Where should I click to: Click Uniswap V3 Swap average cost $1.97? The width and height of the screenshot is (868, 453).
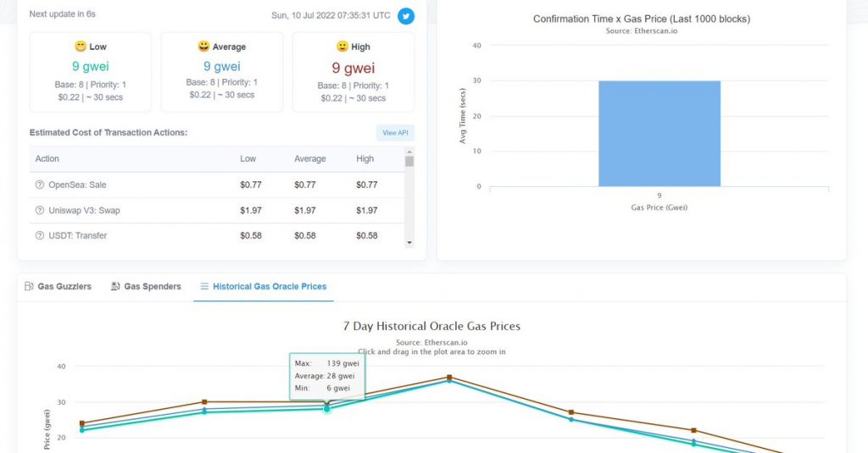[x=305, y=210]
